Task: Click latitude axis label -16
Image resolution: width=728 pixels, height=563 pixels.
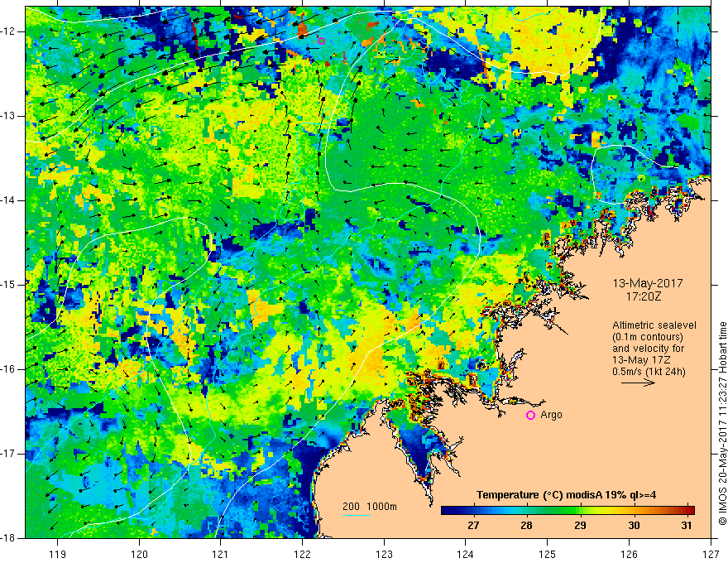Action: (x=8, y=369)
